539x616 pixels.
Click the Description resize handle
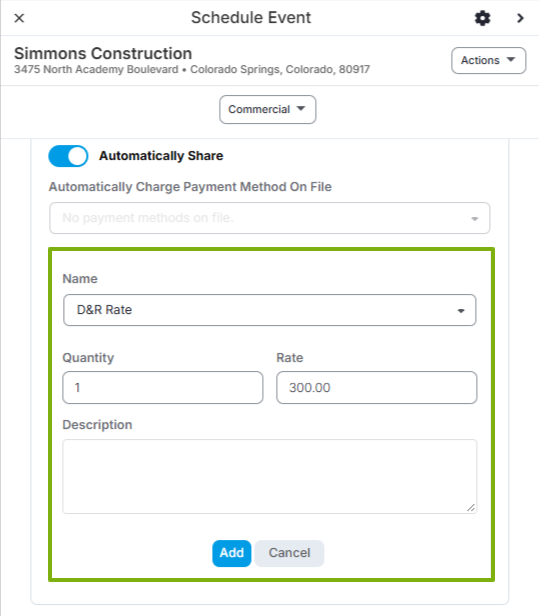[x=471, y=508]
